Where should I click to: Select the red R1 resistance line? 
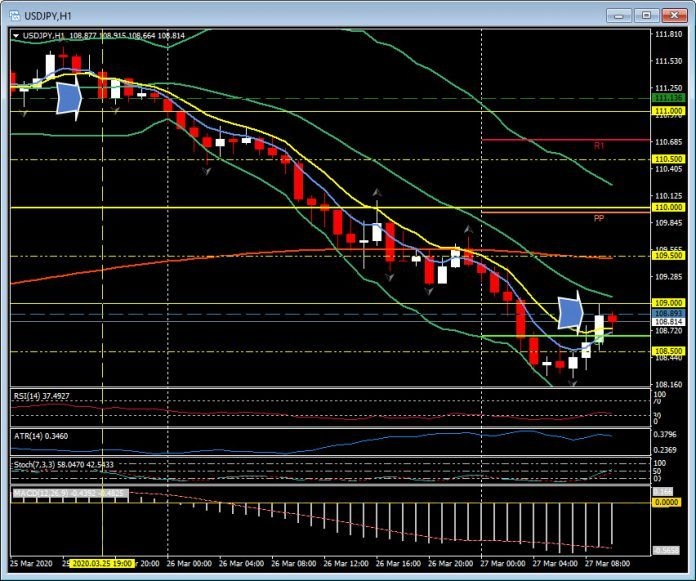[566, 140]
